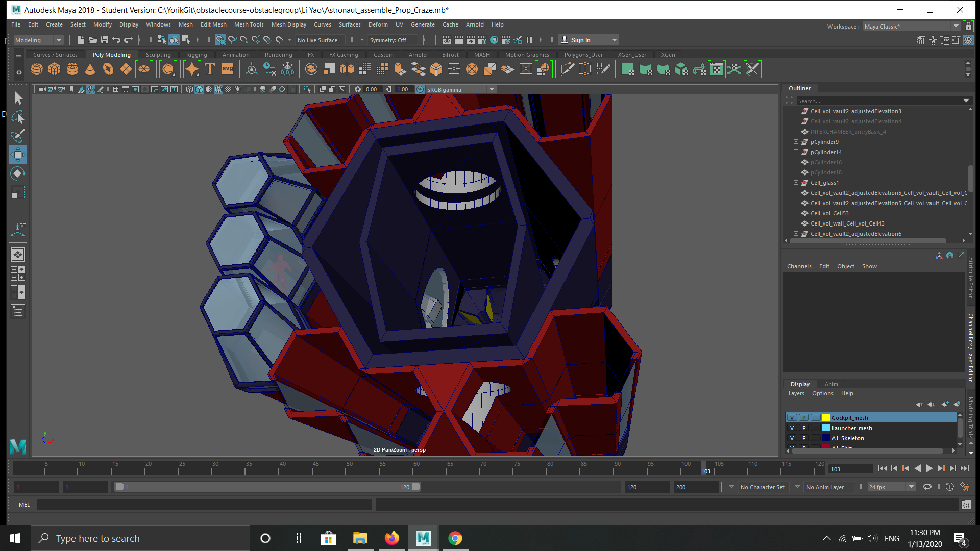Toggle visibility of Cockpit_mesh layer
The width and height of the screenshot is (980, 551).
[792, 418]
